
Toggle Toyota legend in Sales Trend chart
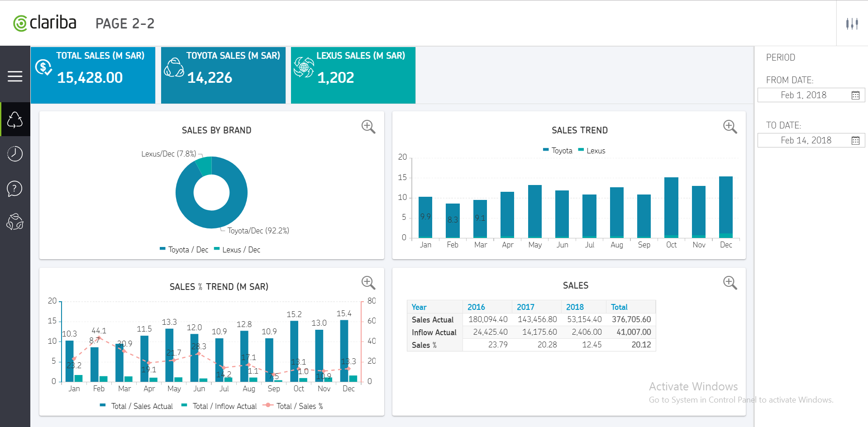click(558, 151)
